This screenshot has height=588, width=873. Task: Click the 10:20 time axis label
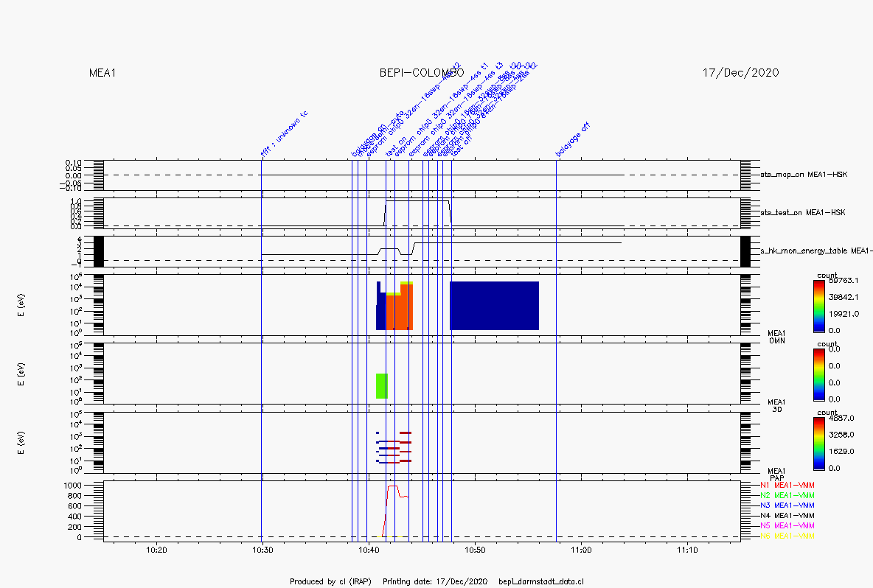click(x=156, y=550)
